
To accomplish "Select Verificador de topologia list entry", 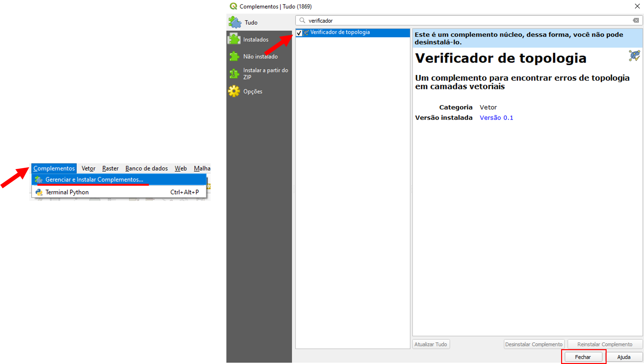I will [340, 32].
